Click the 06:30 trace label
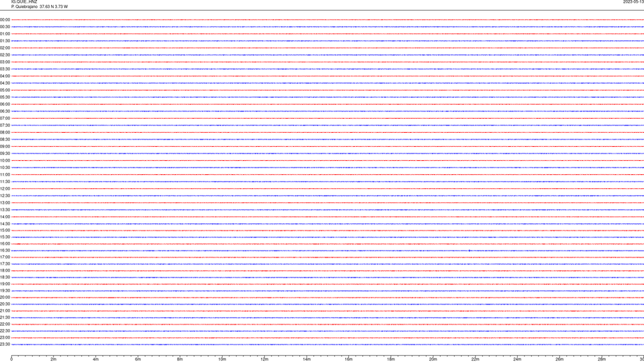This screenshot has height=362, width=644. [x=5, y=111]
